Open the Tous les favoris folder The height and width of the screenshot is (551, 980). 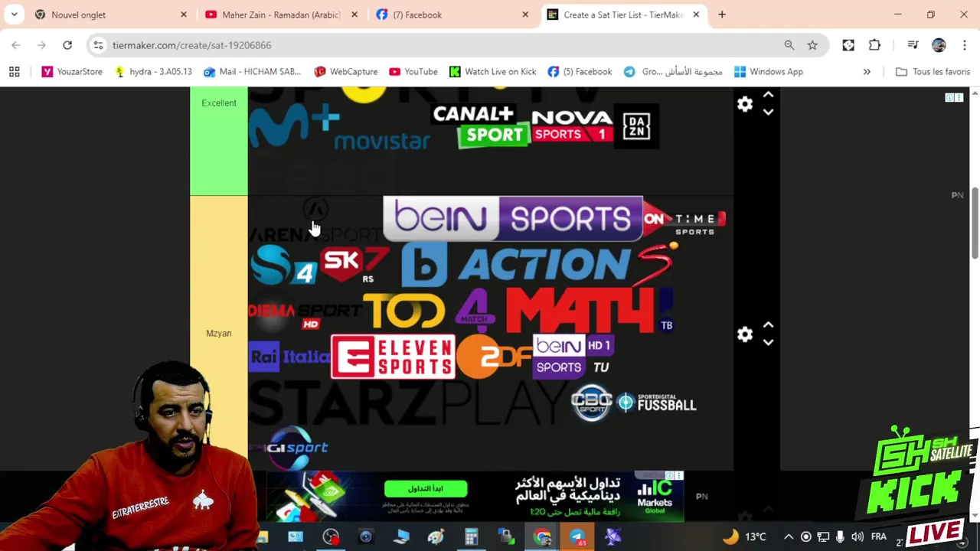(x=933, y=71)
